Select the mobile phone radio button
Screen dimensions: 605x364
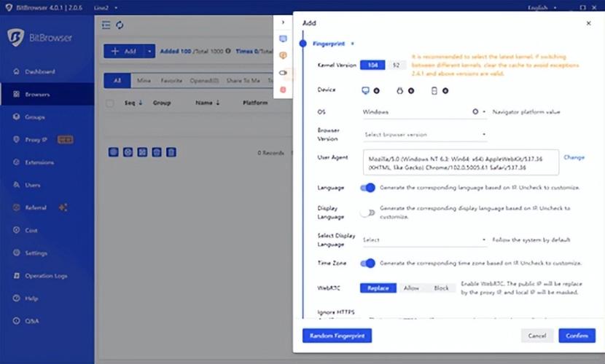(445, 91)
